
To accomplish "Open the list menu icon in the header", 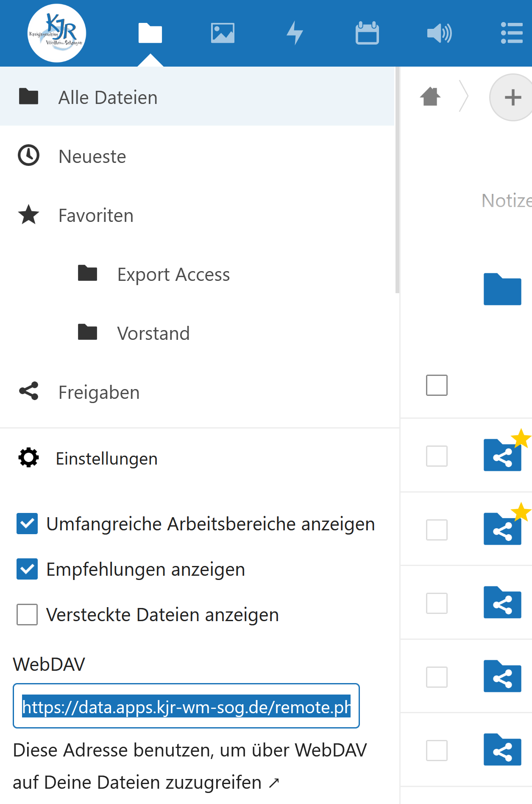I will tap(511, 33).
